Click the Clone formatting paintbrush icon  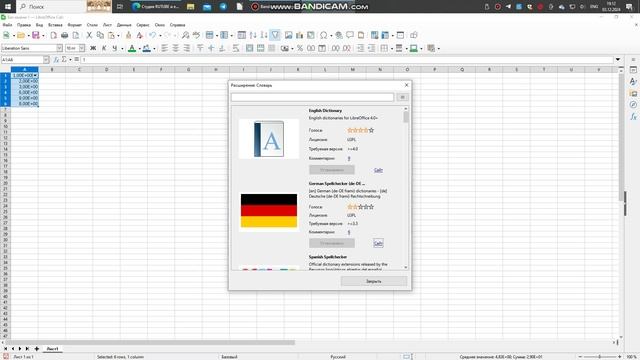pos(129,35)
